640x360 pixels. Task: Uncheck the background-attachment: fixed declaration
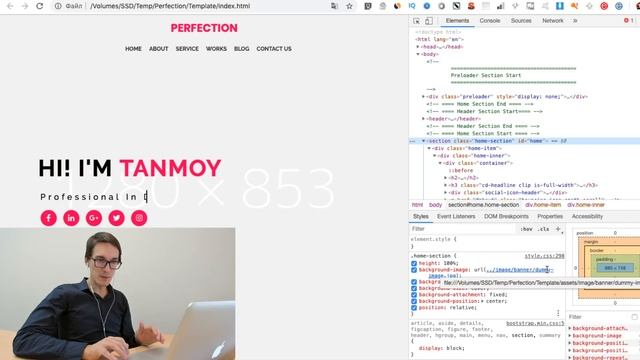414,295
